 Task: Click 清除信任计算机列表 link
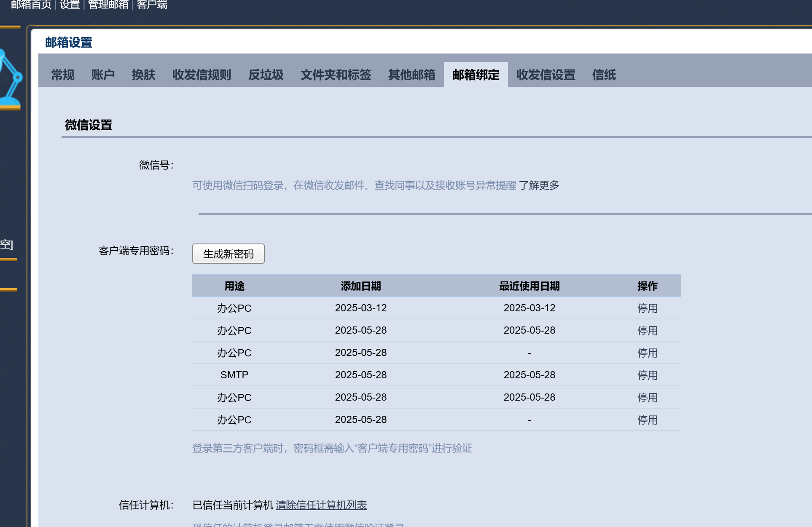point(321,505)
